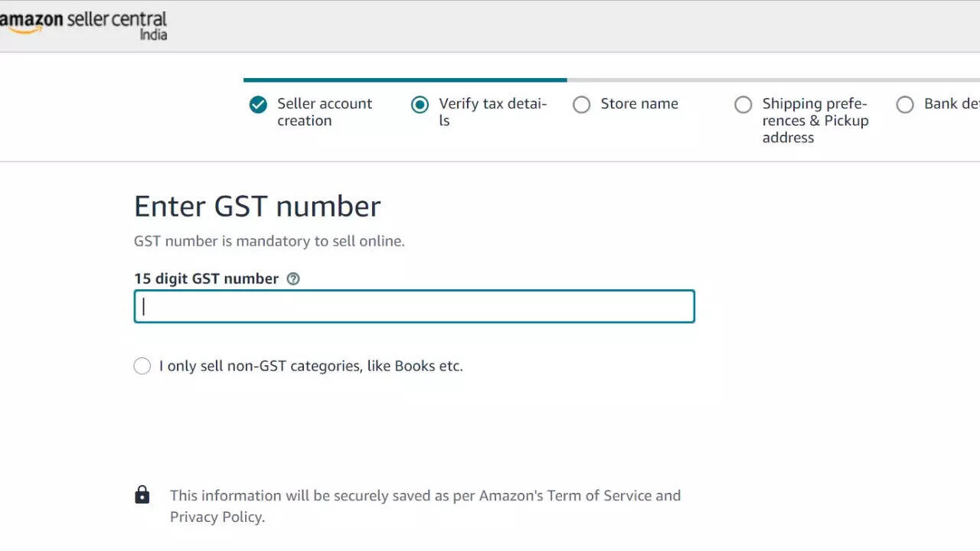Open the Seller account creation step label

point(325,112)
